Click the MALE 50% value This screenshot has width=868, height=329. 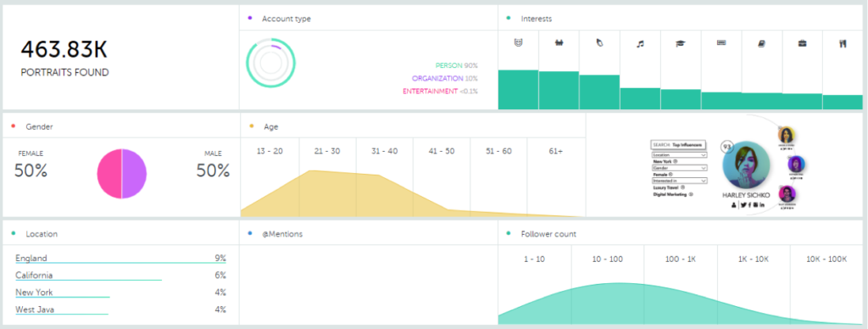(213, 170)
